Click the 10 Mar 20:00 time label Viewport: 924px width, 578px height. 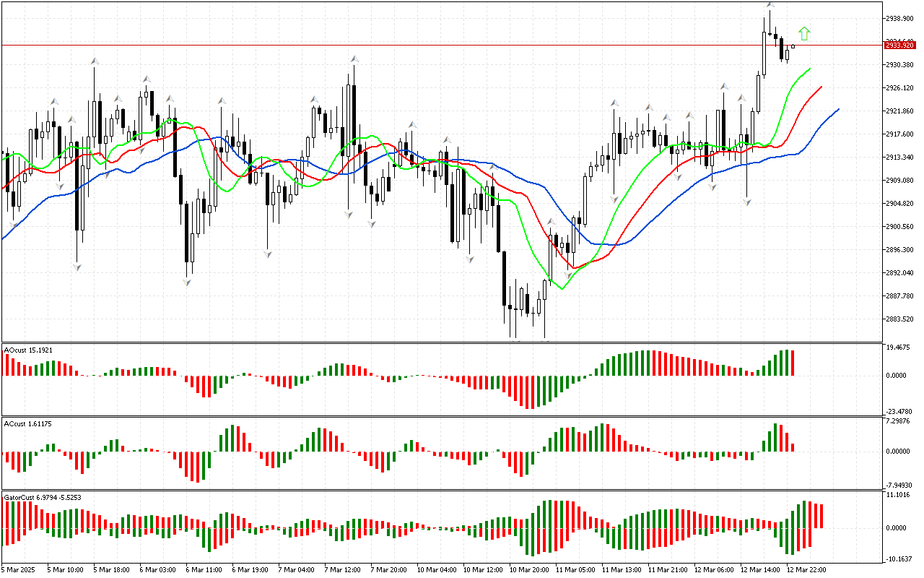click(530, 570)
